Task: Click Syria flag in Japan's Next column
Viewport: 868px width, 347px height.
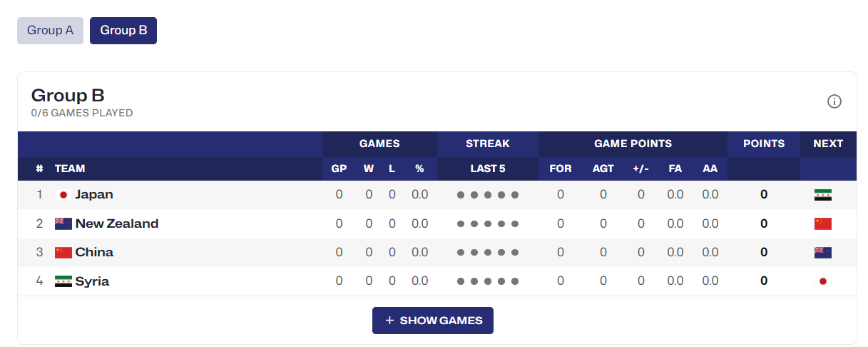Action: 822,195
